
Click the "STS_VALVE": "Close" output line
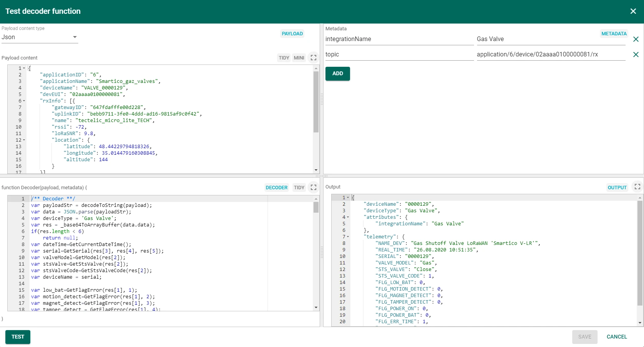pyautogui.click(x=406, y=269)
